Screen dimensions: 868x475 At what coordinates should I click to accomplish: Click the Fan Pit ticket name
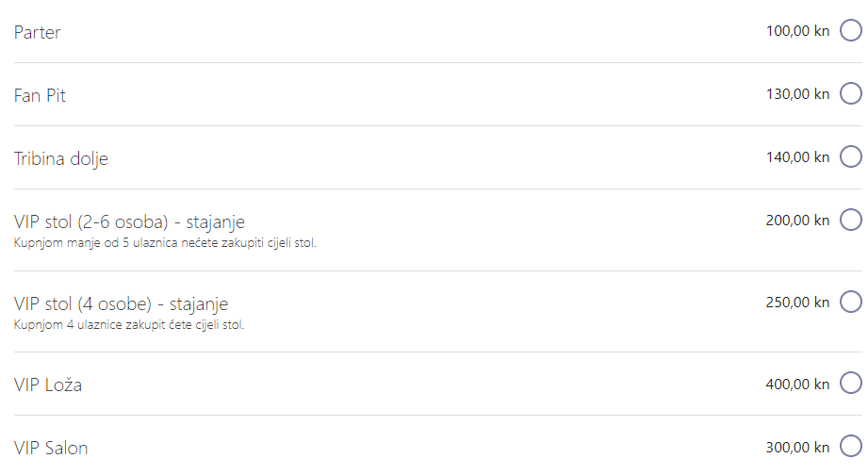click(41, 95)
